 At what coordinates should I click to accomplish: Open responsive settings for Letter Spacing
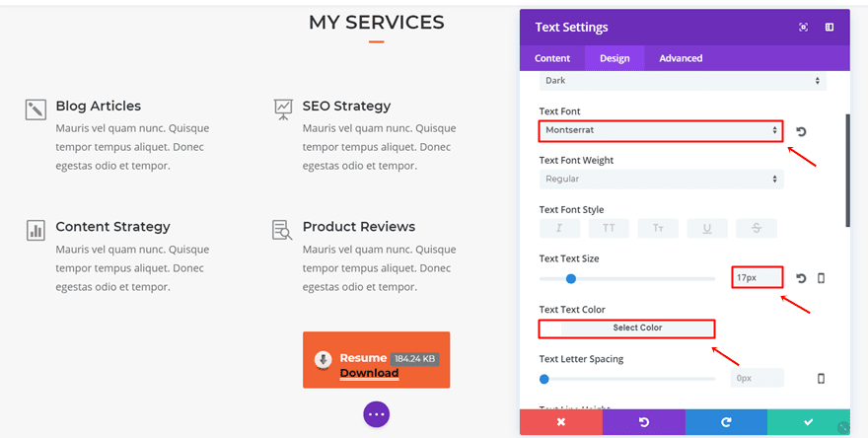point(821,378)
